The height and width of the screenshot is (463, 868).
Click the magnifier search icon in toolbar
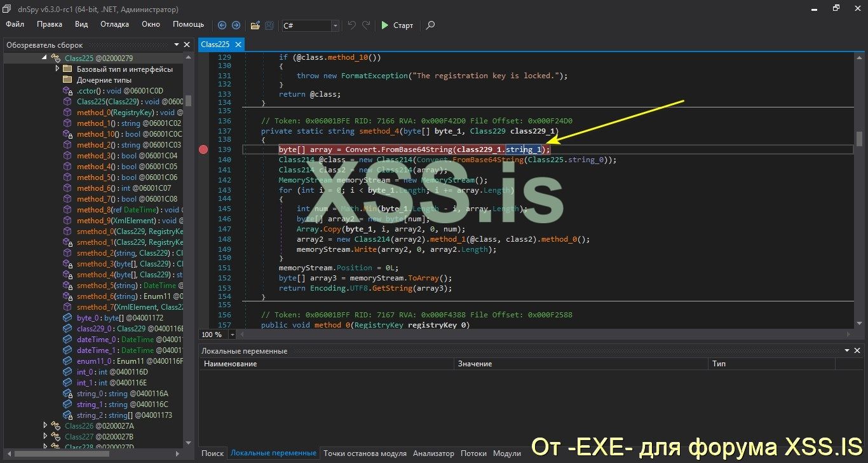(430, 25)
